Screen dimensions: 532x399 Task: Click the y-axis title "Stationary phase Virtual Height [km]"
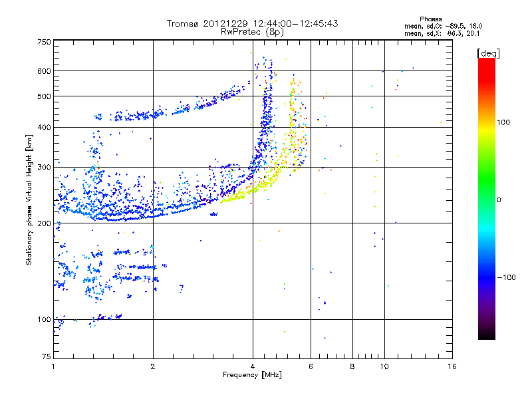pyautogui.click(x=29, y=199)
